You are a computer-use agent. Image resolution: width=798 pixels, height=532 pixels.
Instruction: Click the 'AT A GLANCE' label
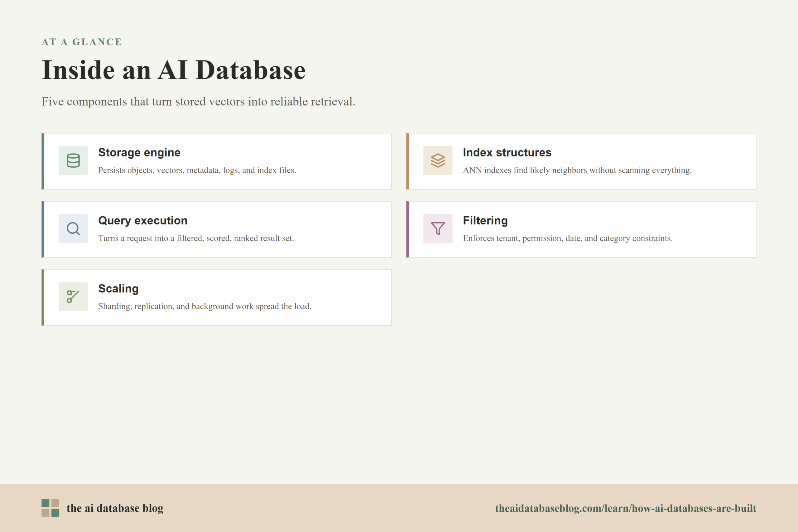point(81,42)
